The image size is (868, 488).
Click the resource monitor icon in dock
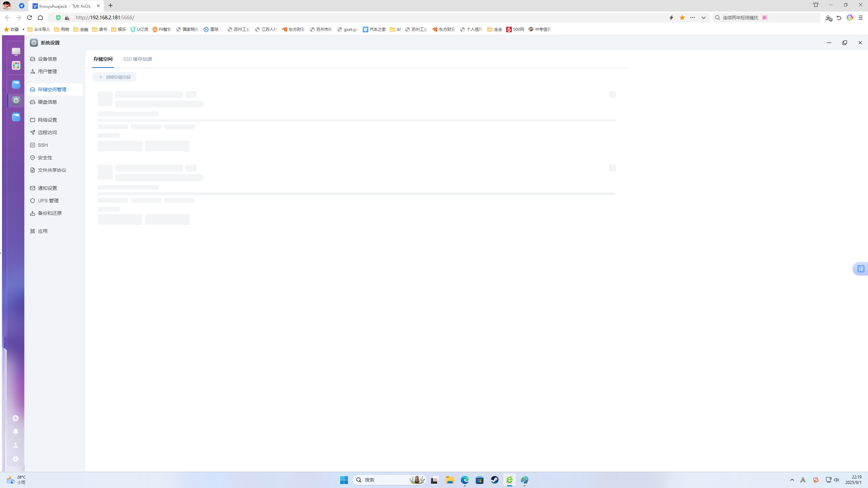tap(16, 418)
